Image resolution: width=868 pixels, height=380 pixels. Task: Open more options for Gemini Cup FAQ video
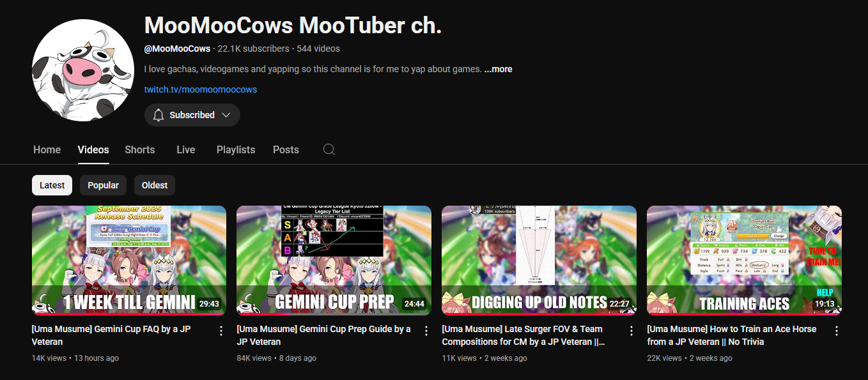coord(221,331)
